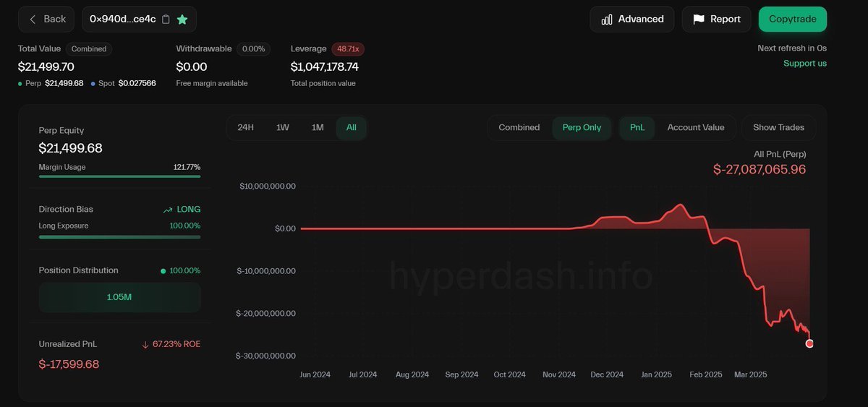Click the Combined badge next to Total Value

(88, 49)
